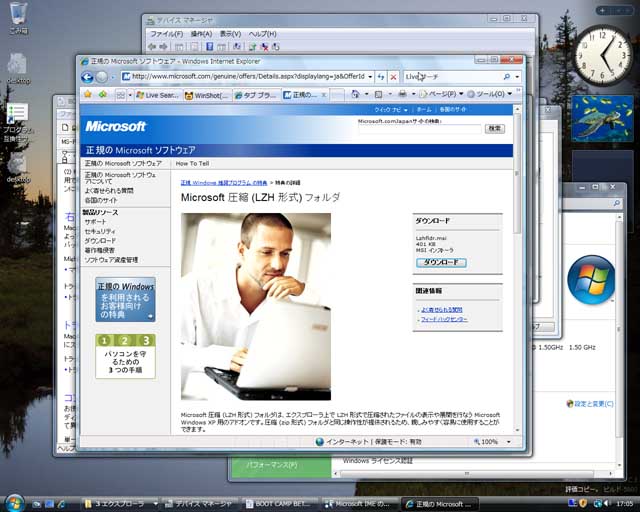Click the system window horizontal scrollbar
Viewport: 640px width, 512px height.
click(467, 474)
